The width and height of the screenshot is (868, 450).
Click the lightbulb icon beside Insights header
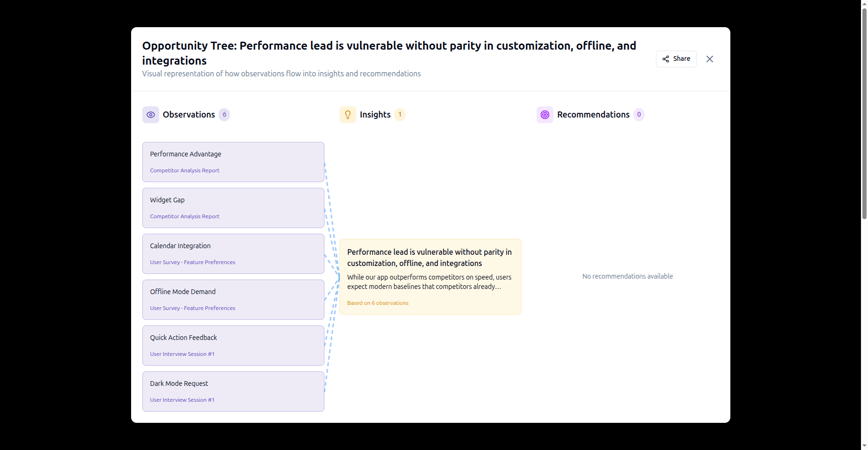point(348,114)
